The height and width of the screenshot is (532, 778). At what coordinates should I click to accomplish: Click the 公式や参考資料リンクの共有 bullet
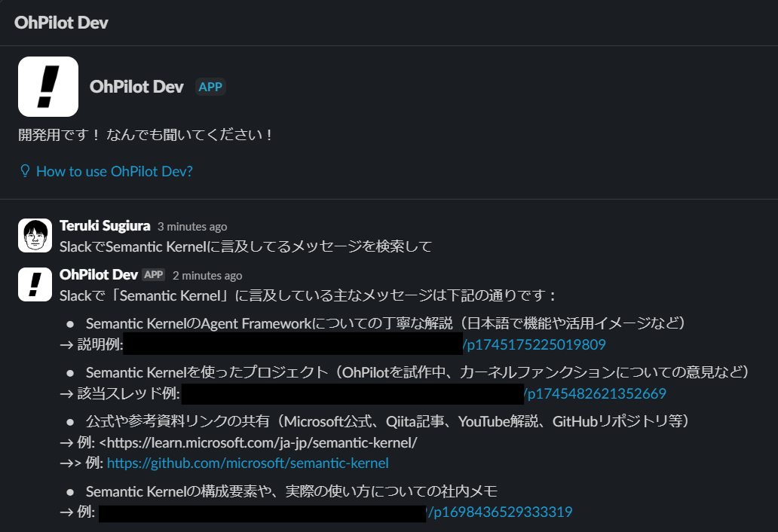(x=387, y=421)
